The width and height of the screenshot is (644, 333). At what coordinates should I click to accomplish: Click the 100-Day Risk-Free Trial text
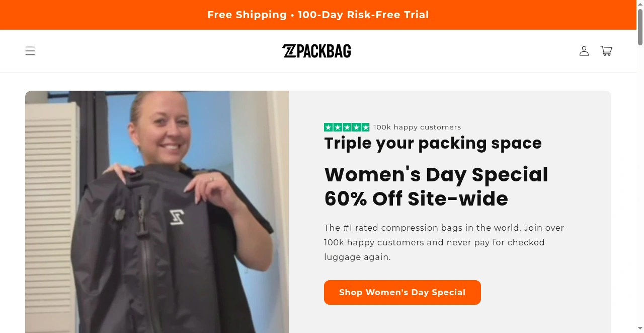click(363, 15)
